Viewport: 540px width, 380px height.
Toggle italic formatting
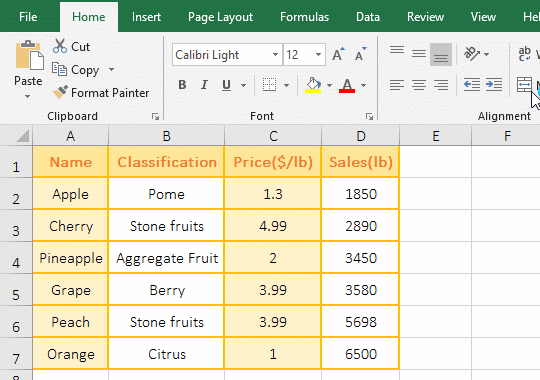(204, 85)
